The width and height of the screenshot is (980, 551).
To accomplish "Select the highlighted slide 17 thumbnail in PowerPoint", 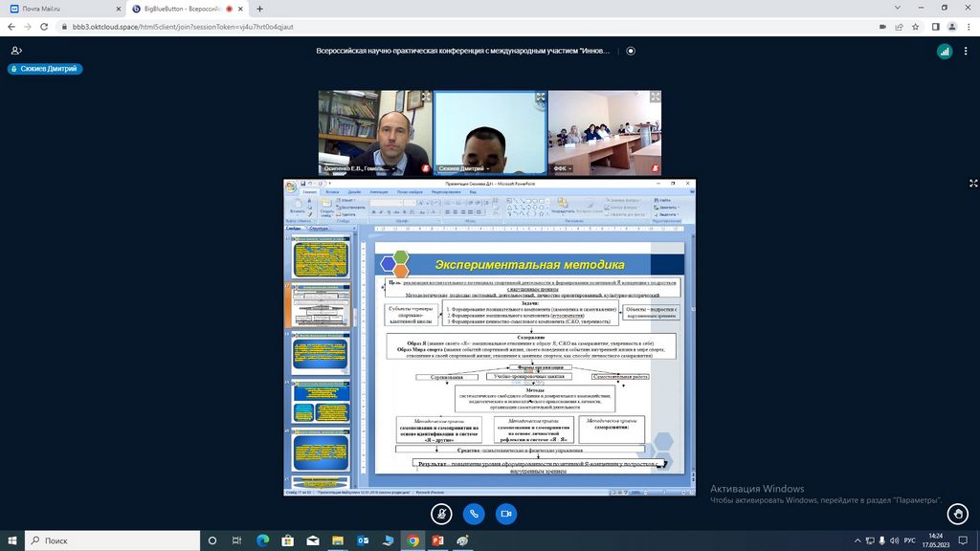I will (321, 305).
